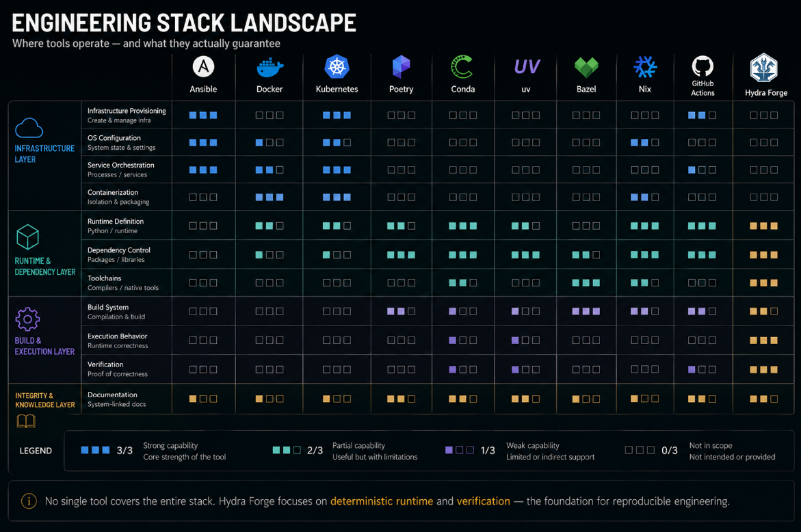Screen dimensions: 801x532
Task: Click the 'INFRASTRUCTURE LAYER' heading text
Action: click(44, 154)
